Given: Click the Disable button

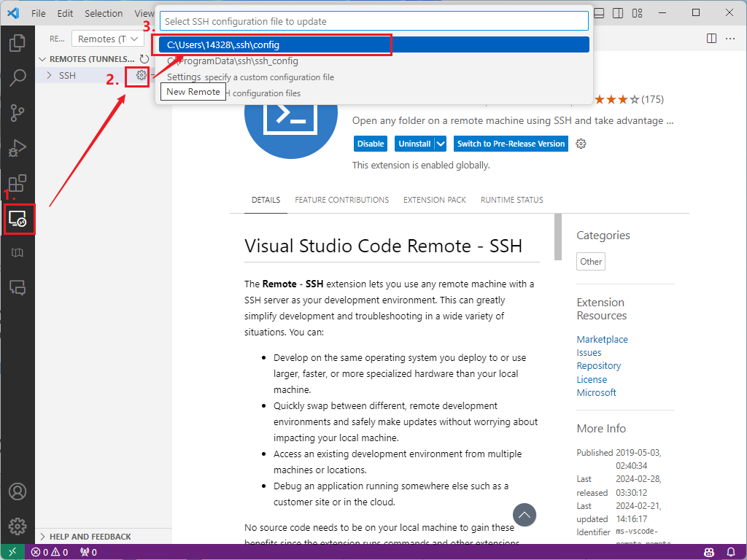Looking at the screenshot, I should tap(370, 144).
